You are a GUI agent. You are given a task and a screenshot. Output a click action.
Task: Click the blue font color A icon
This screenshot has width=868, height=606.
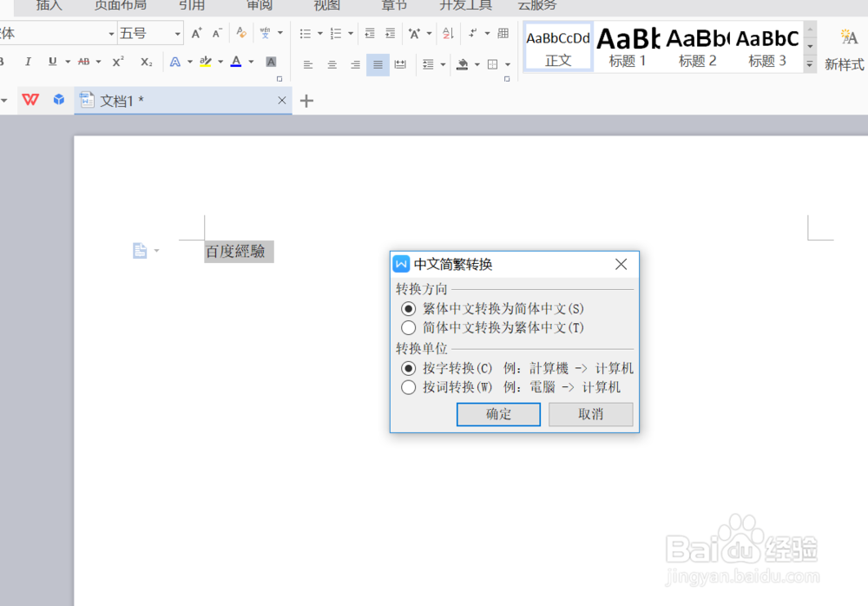pos(236,62)
